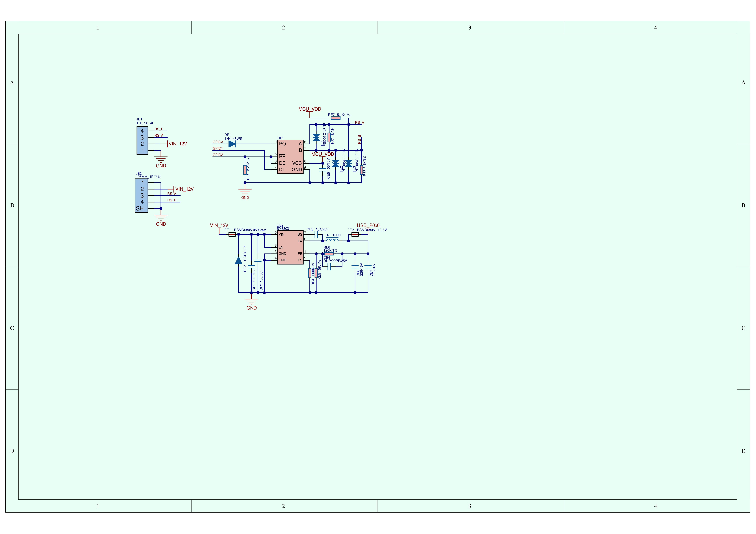Select the CE2 106/50V capacitor symbol

click(258, 260)
